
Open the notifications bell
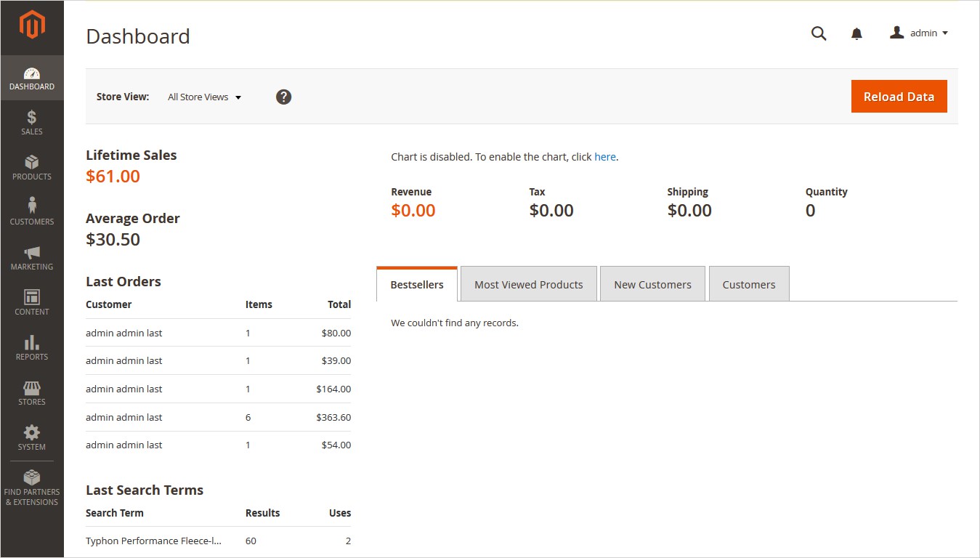[x=857, y=33]
